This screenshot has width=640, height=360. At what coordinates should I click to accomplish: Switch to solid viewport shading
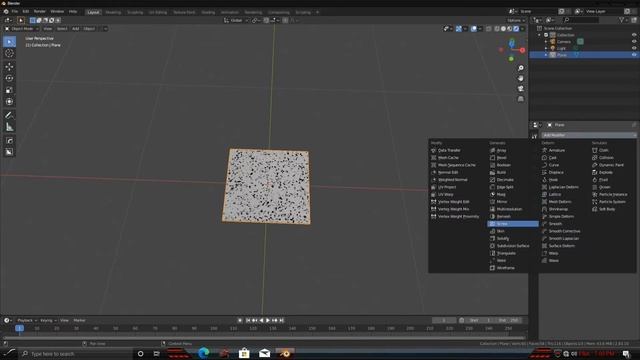point(503,29)
